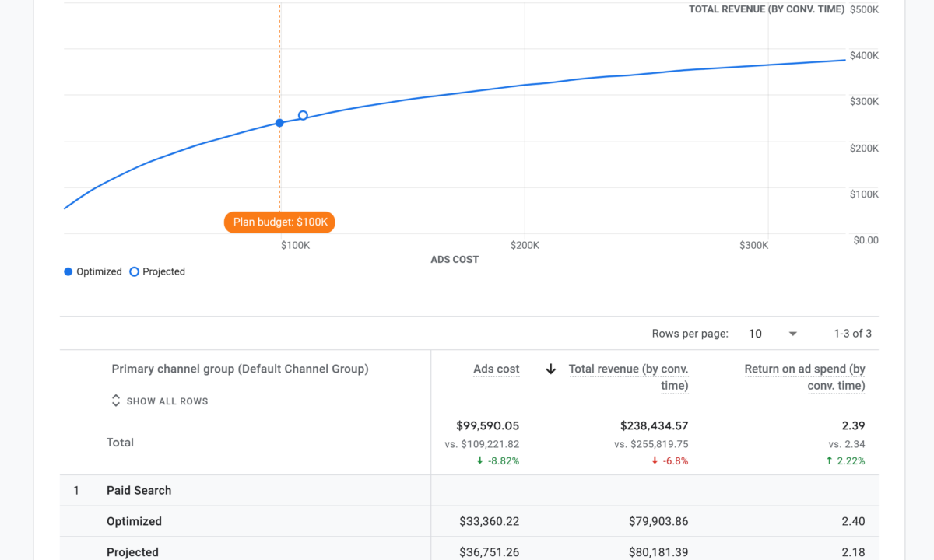Click the Plan budget: $100K label
Screen dimensions: 934x560
click(280, 222)
